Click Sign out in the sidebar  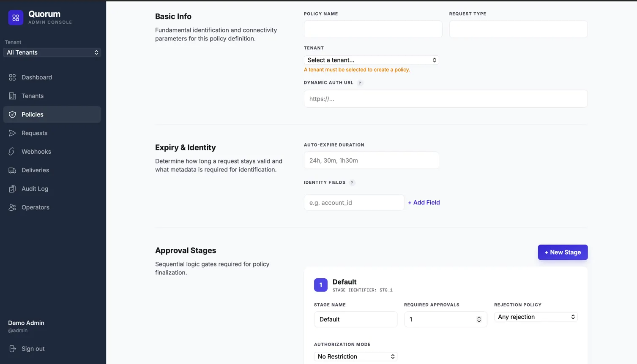(33, 349)
